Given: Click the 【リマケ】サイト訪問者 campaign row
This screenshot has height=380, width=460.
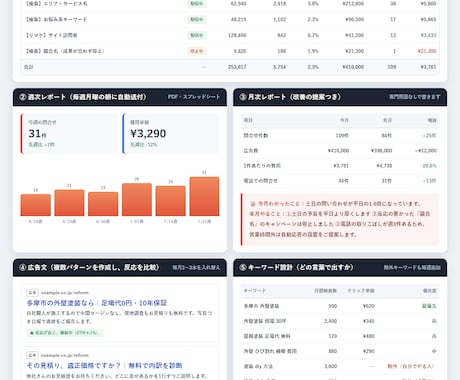Looking at the screenshot, I should click(230, 35).
